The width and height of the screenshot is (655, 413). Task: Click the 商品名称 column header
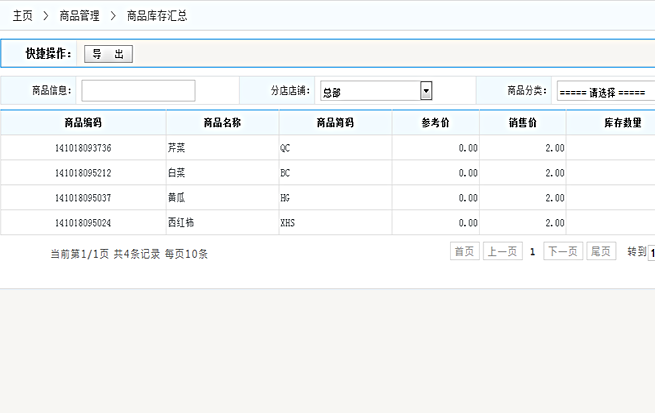point(222,123)
